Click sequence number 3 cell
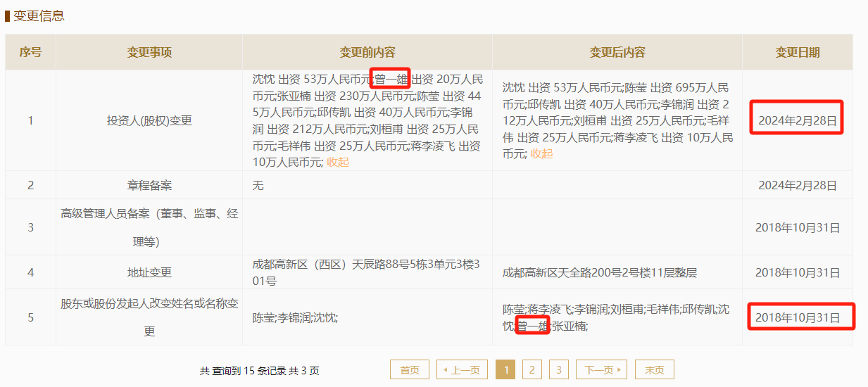This screenshot has width=868, height=387. pos(30,227)
